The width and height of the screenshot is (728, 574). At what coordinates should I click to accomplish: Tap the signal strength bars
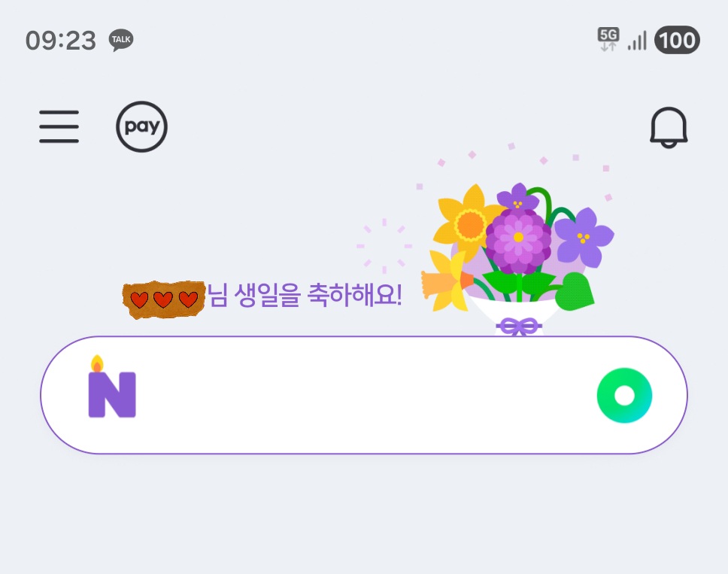pos(637,41)
